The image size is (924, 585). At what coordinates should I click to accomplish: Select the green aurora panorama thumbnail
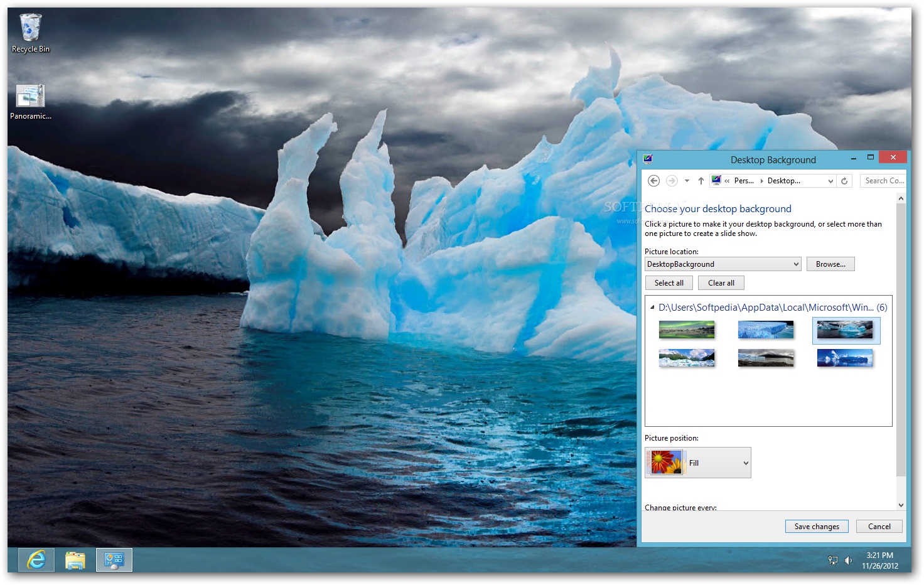coord(687,330)
